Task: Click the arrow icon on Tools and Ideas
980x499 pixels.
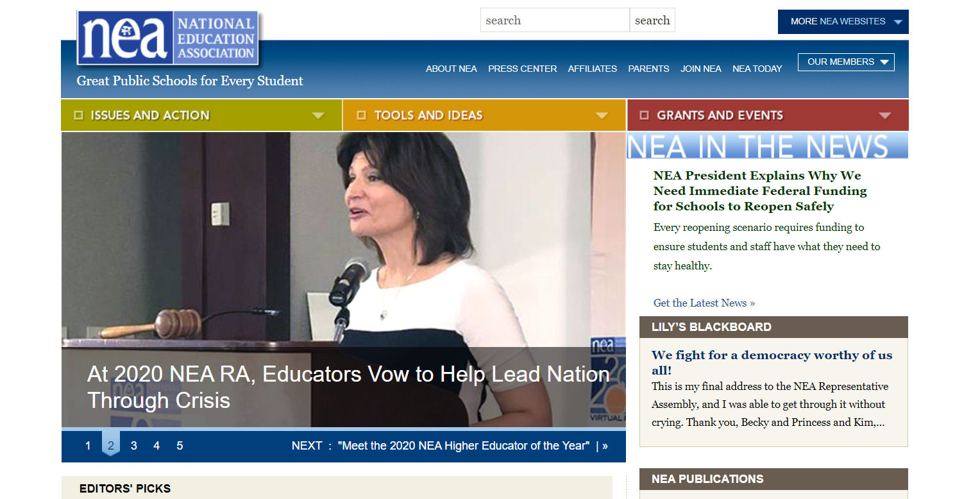Action: point(602,116)
